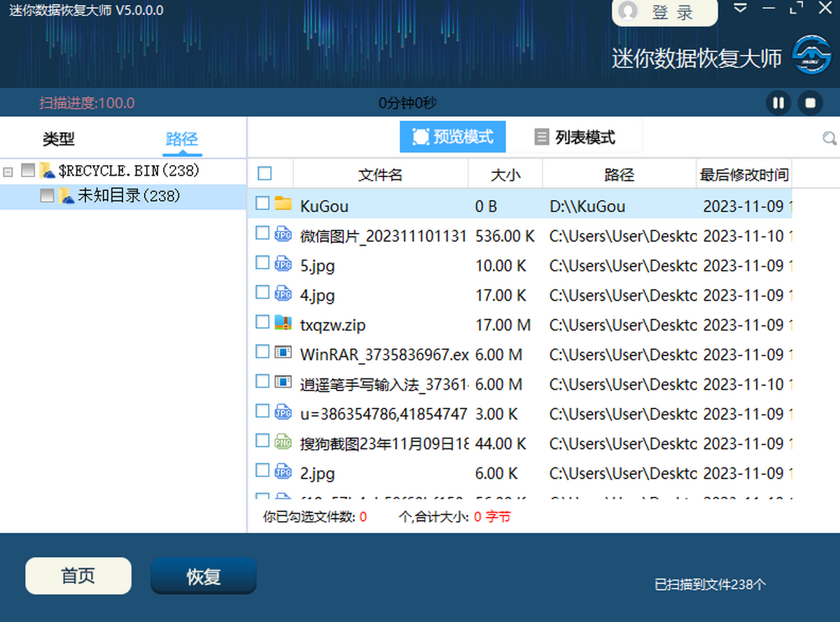Stop the scan with the stop icon
The height and width of the screenshot is (622, 840).
tap(810, 104)
